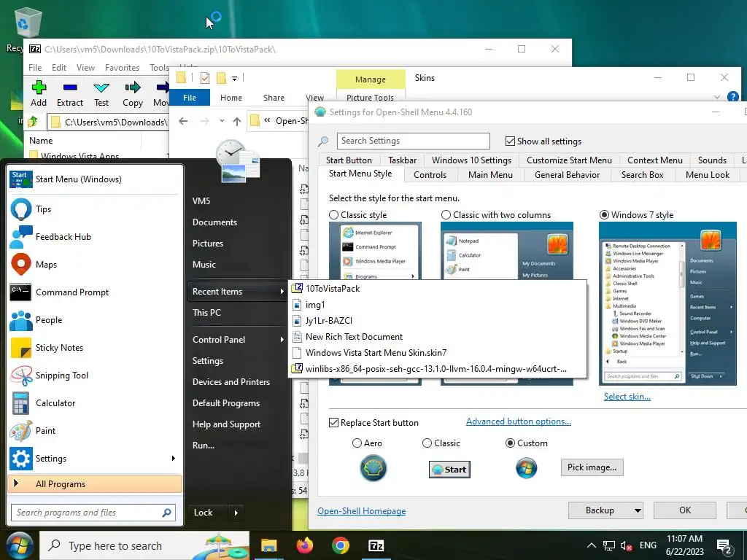Click the 7-Zip Add toolbar icon
This screenshot has width=747, height=560.
click(39, 94)
